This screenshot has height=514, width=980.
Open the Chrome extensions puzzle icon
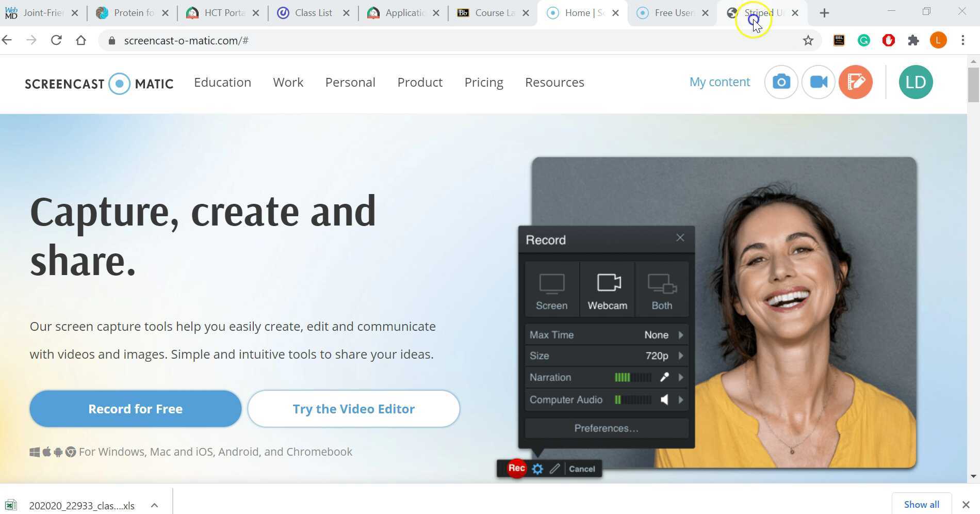click(913, 41)
